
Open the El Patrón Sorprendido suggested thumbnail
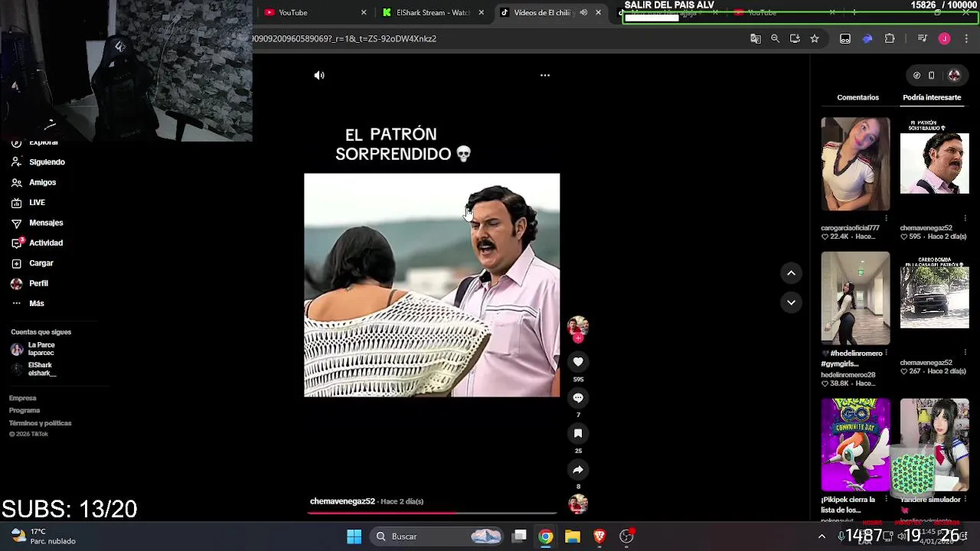[934, 164]
